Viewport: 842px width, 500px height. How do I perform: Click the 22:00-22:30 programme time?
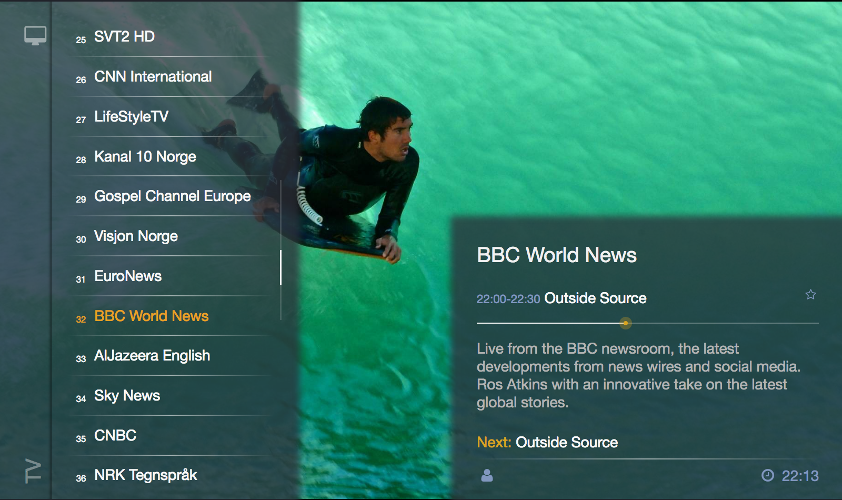click(508, 299)
